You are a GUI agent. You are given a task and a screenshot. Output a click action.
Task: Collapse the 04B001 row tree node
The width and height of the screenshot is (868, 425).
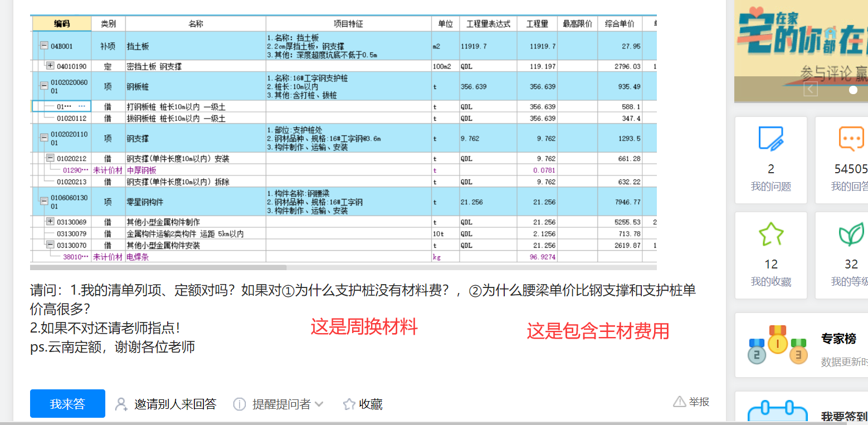coord(44,46)
